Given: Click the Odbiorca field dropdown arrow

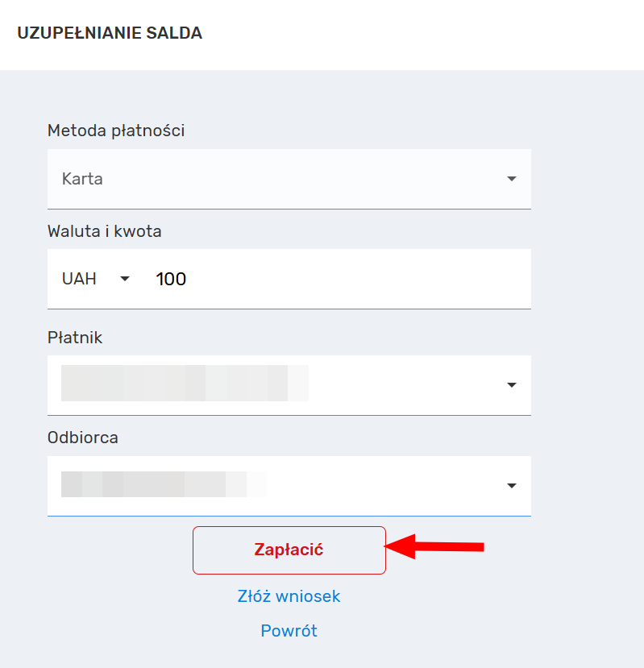Looking at the screenshot, I should pos(511,486).
